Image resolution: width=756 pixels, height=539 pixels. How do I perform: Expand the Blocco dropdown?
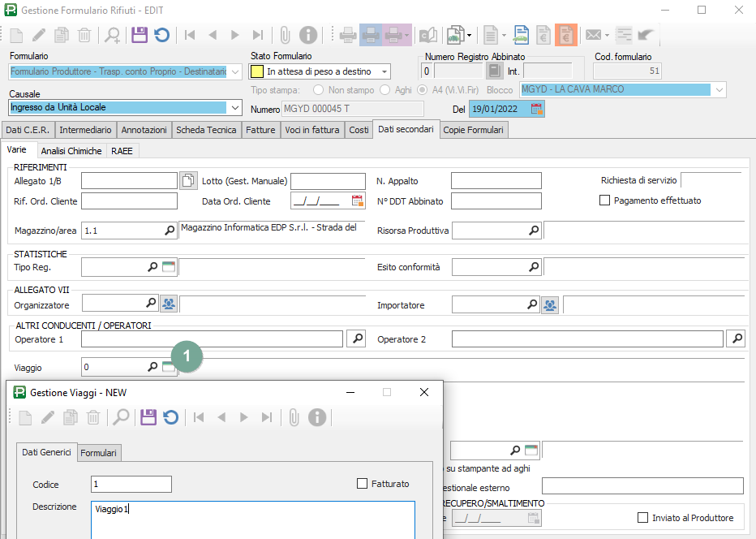click(718, 89)
